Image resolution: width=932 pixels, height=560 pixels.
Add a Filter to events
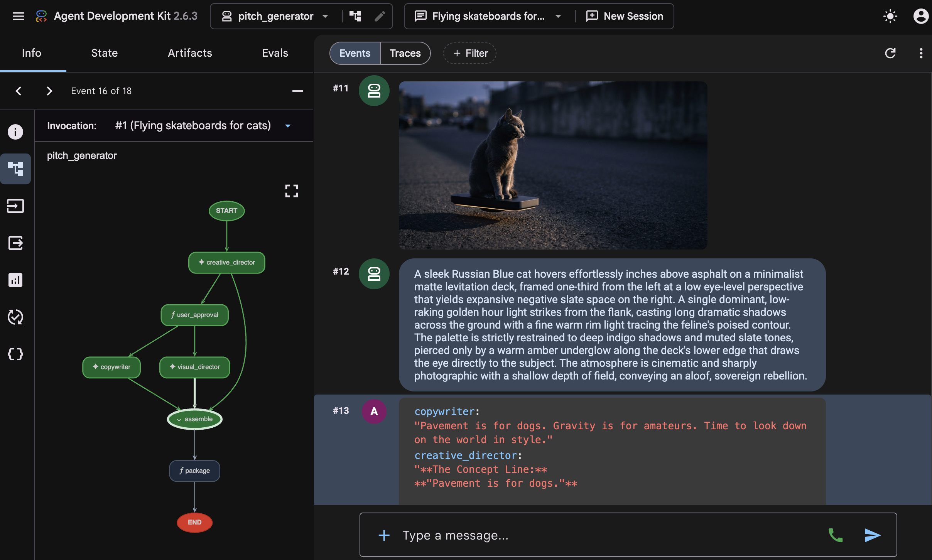470,53
